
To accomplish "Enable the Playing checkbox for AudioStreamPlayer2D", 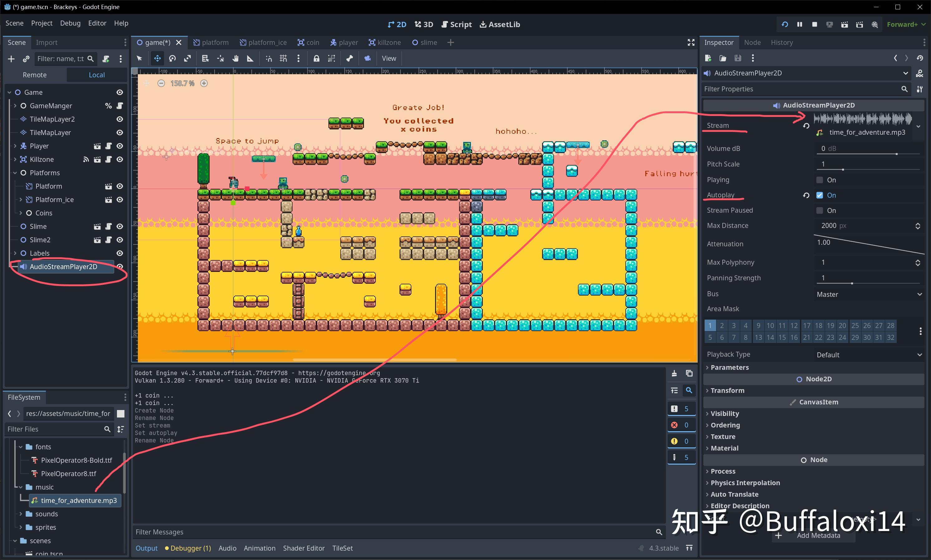I will pyautogui.click(x=819, y=180).
